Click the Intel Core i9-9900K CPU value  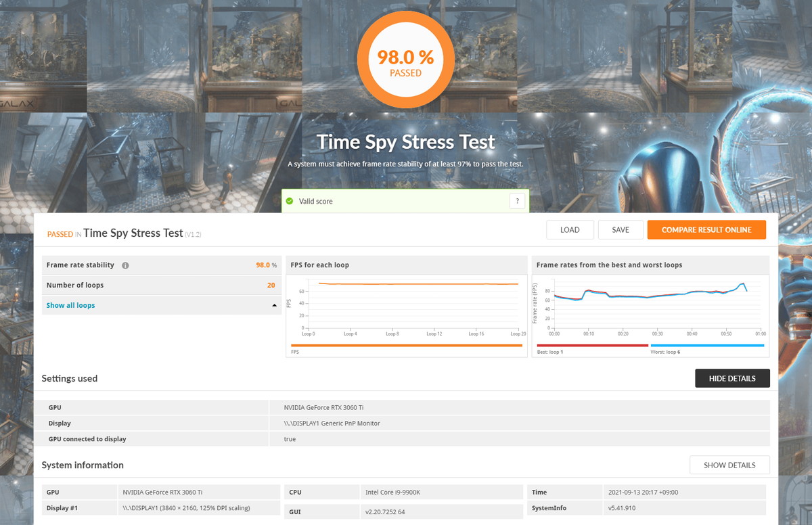pyautogui.click(x=394, y=492)
